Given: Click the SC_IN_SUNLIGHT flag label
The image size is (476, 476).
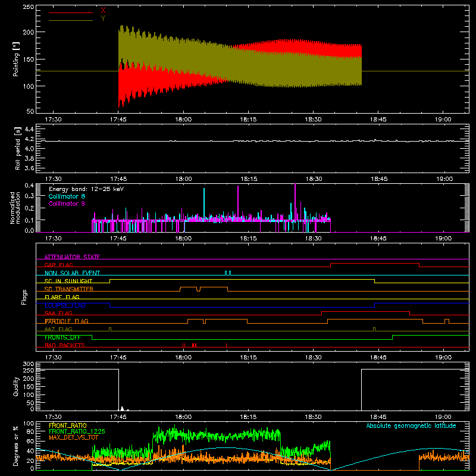Looking at the screenshot, I should [x=68, y=281].
